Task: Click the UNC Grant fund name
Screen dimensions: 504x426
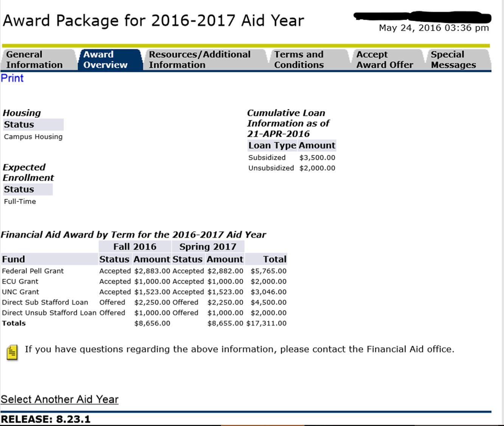Action: click(20, 292)
